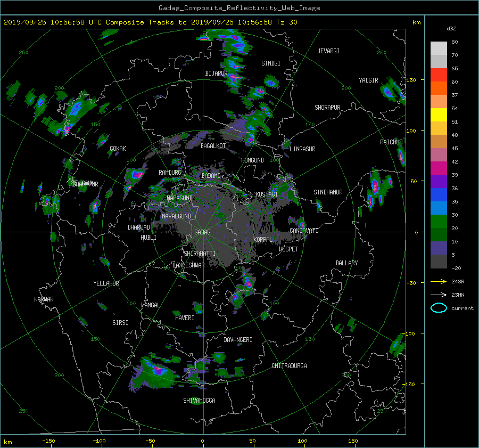Click the dBZ legend heading
479x448 pixels.
click(451, 29)
